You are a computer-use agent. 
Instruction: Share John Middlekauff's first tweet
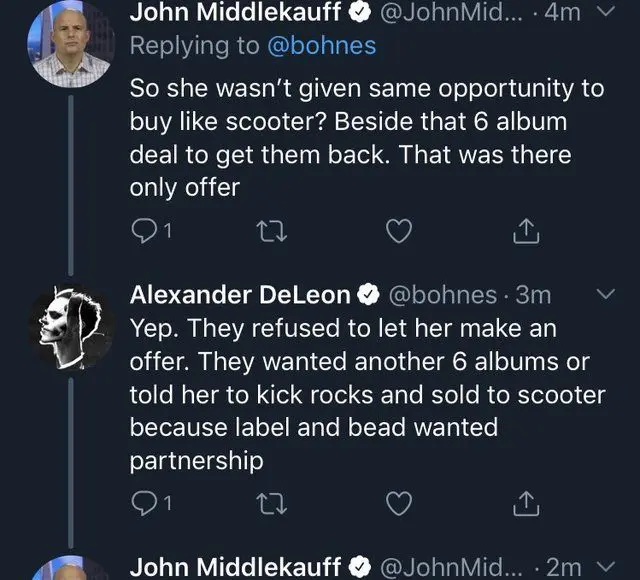tap(526, 231)
